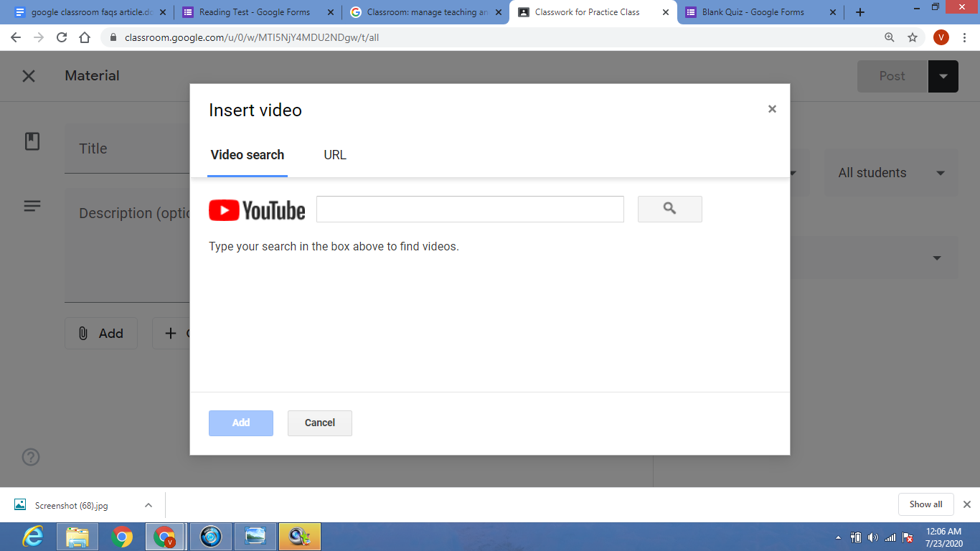980x551 pixels.
Task: Cancel the Insert video dialog
Action: click(320, 423)
